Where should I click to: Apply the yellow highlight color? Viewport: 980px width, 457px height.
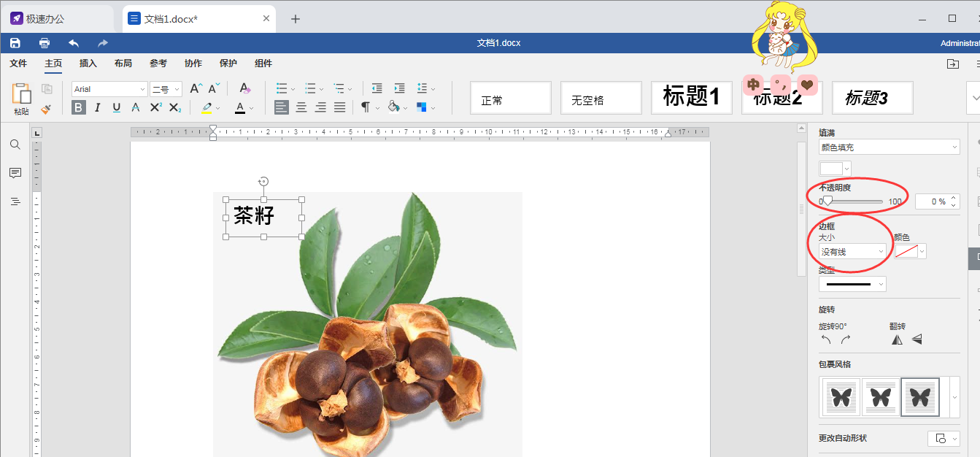(x=207, y=108)
